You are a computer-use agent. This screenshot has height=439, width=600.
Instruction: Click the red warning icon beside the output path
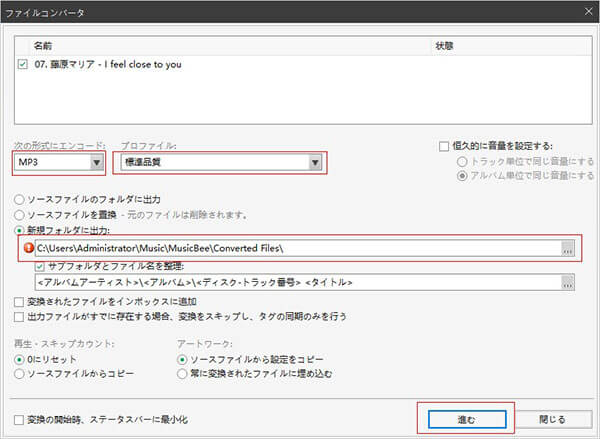[29, 248]
